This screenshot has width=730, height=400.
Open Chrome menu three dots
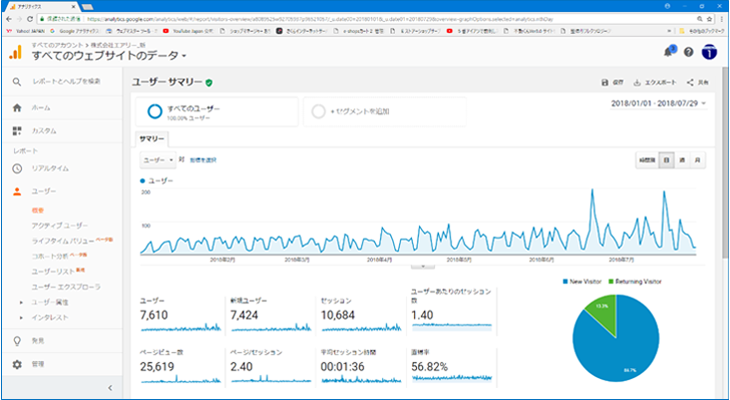[721, 19]
